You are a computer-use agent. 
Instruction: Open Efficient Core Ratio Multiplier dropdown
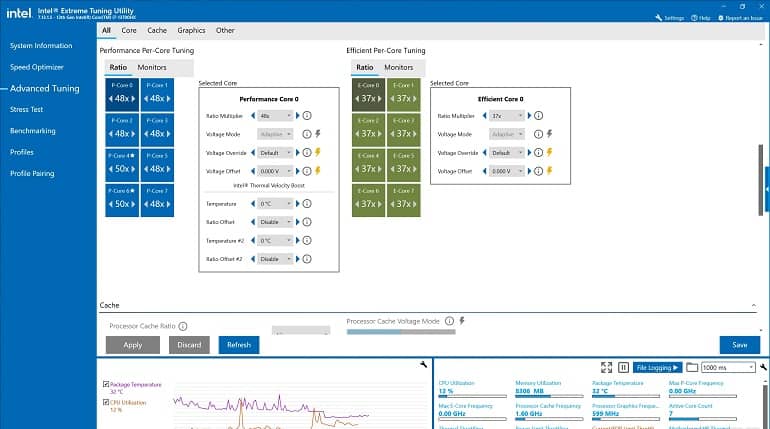[507, 116]
